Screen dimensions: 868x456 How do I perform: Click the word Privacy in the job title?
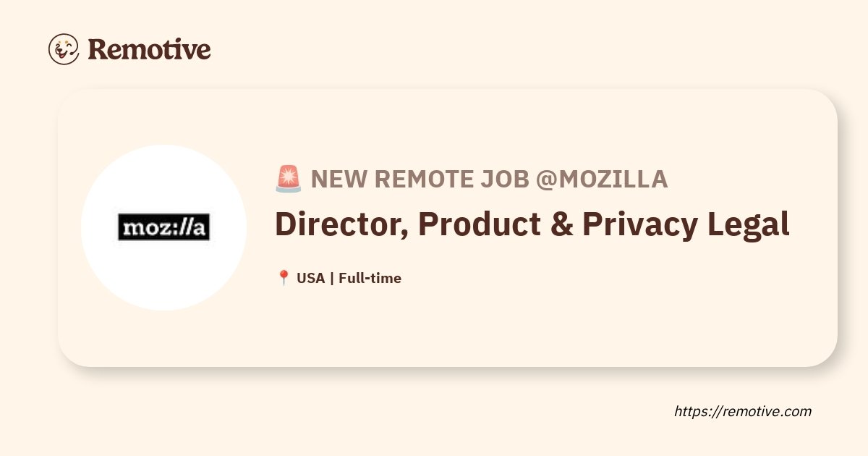click(629, 224)
